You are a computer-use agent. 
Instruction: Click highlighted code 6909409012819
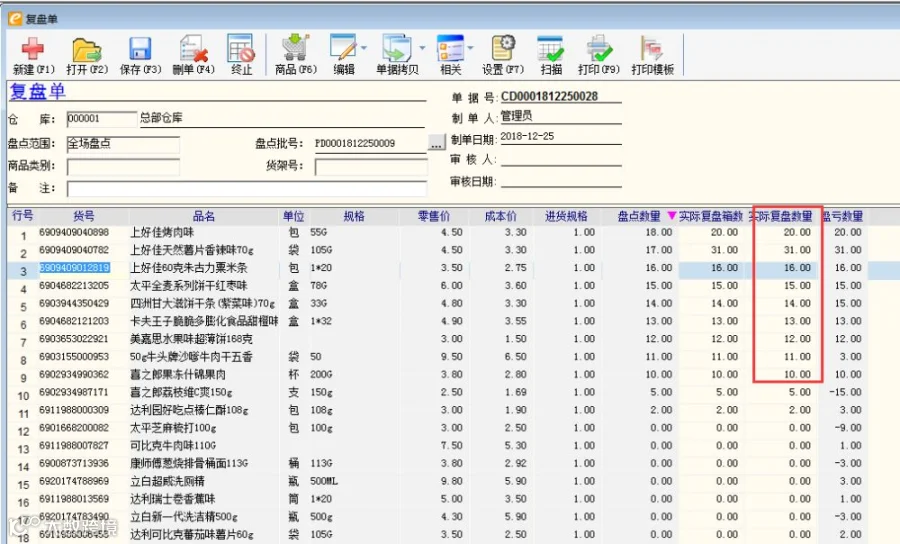[x=74, y=268]
